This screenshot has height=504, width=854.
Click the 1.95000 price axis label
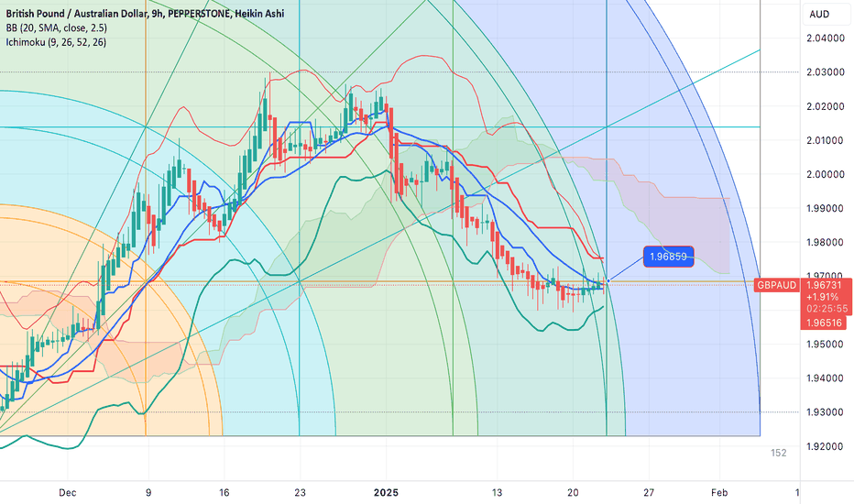(x=825, y=344)
